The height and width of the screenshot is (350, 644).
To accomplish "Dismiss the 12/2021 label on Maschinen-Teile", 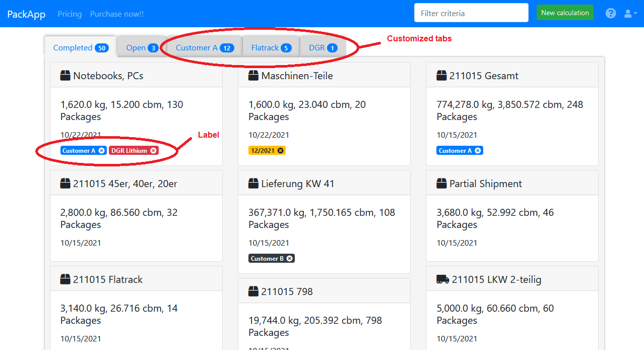I will click(x=281, y=150).
